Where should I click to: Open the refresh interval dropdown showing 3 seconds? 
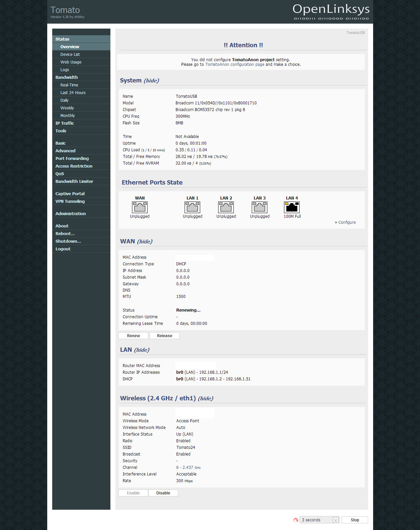319,520
